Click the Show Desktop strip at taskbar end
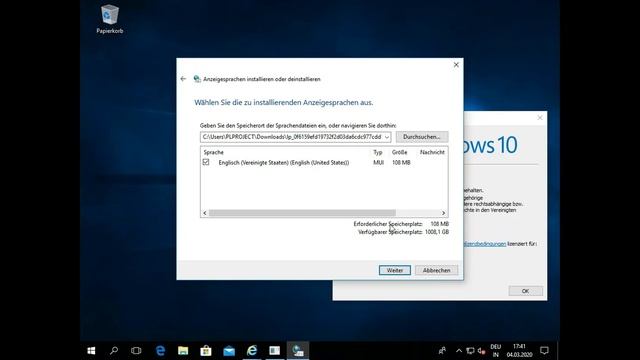The image size is (640, 360). coord(558,351)
